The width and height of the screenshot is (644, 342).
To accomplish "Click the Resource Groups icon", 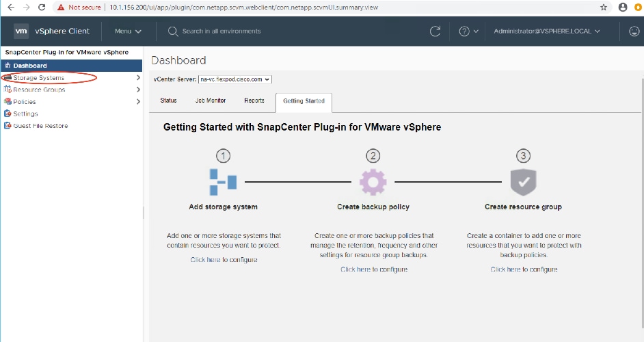I will coord(8,89).
